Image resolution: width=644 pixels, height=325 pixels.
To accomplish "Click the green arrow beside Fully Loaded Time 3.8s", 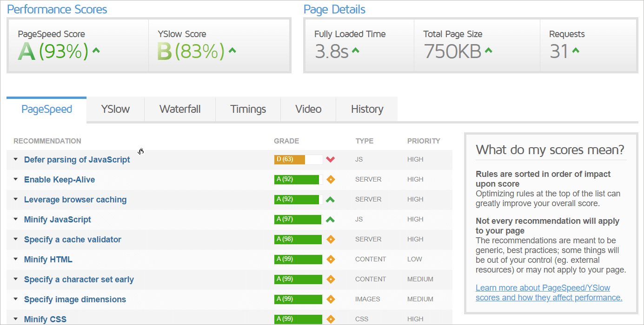I will tap(355, 51).
